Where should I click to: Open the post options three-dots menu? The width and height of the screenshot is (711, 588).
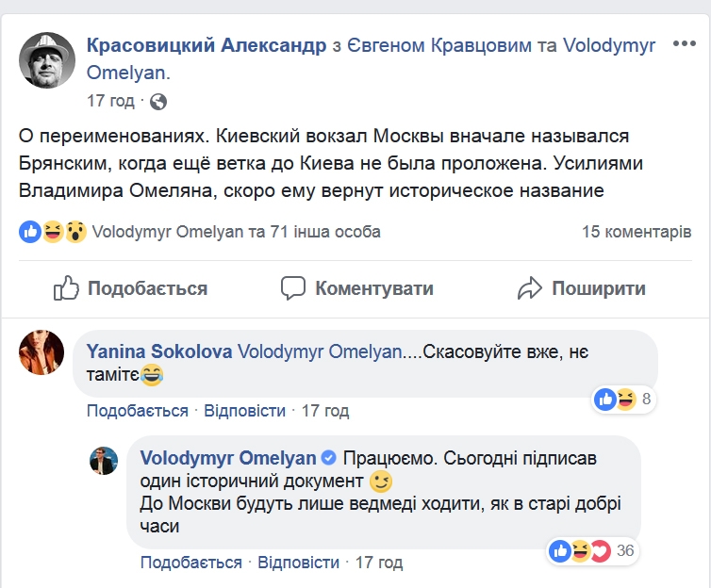click(x=684, y=45)
